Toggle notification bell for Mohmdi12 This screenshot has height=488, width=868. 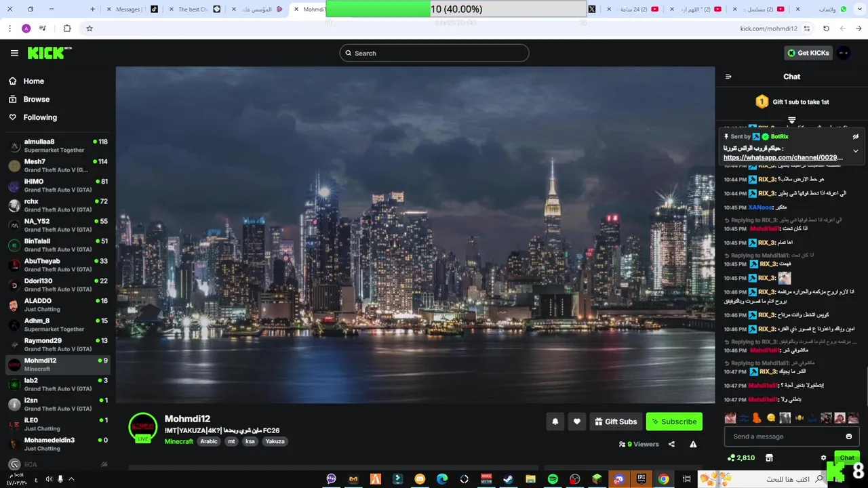555,422
